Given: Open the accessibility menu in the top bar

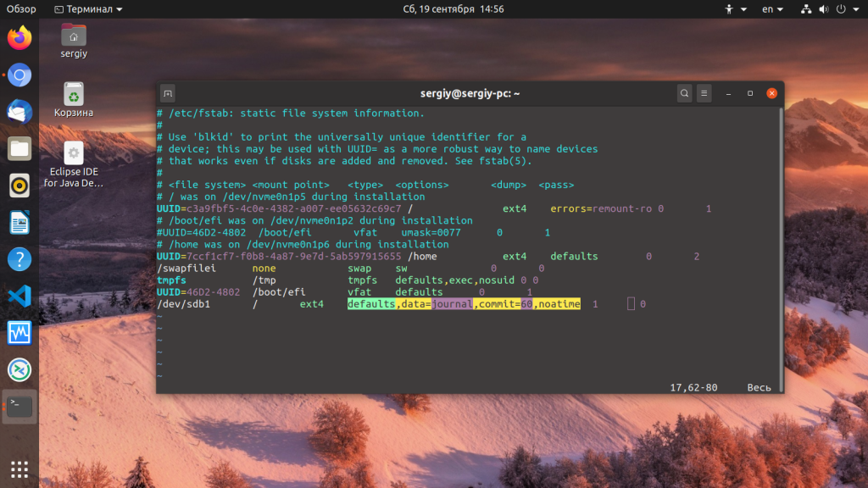Looking at the screenshot, I should pos(736,8).
